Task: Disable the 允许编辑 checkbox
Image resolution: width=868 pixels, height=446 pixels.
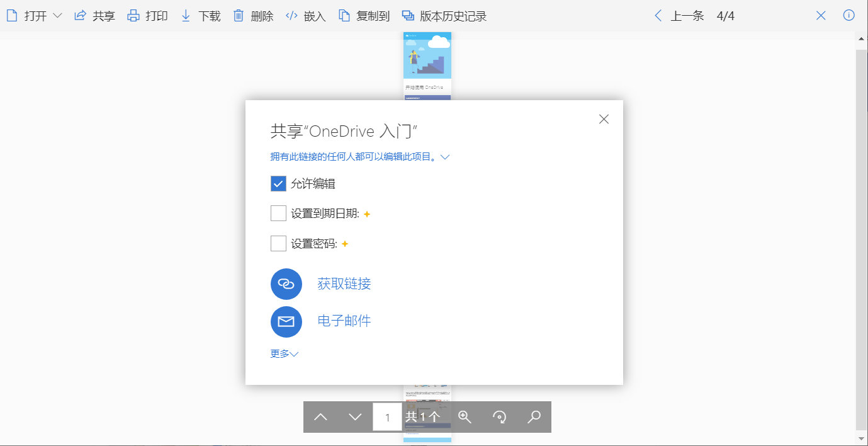Action: pos(278,183)
